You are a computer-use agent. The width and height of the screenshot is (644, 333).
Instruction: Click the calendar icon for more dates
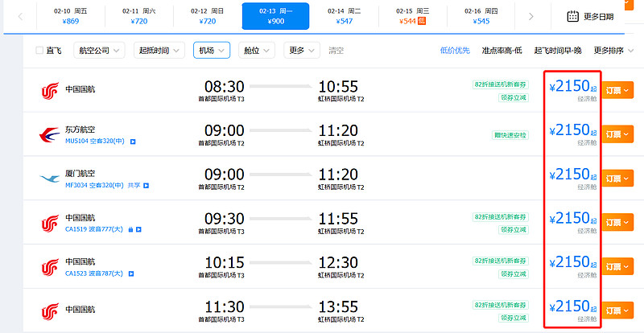tap(572, 16)
